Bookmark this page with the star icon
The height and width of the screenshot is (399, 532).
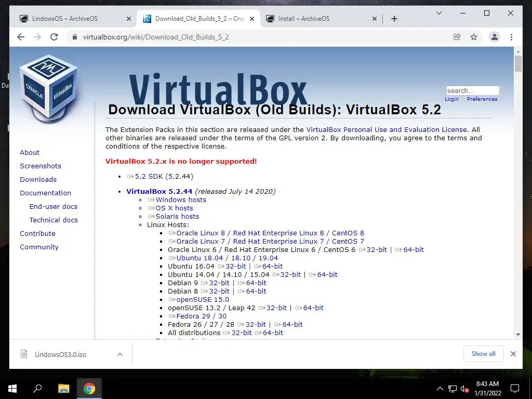click(474, 37)
